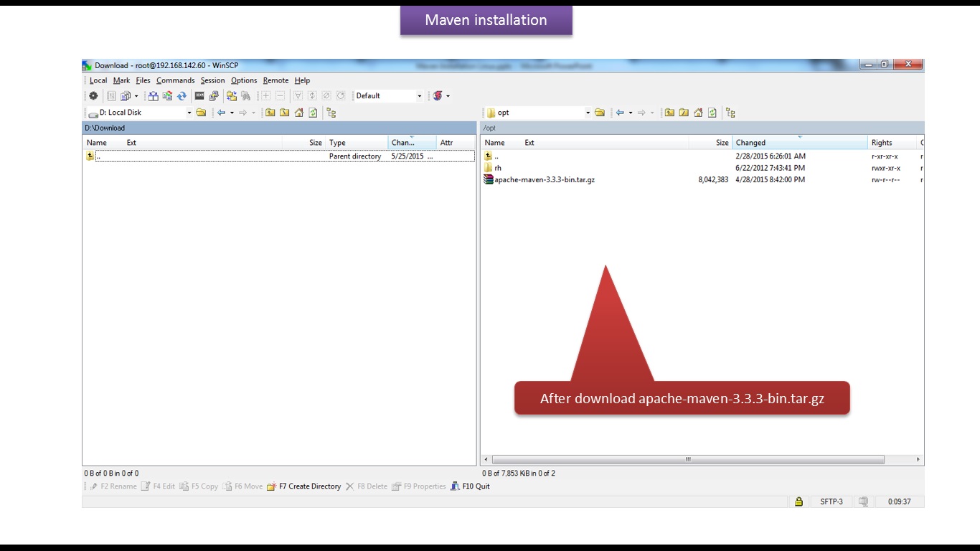Open session in PuTTY icon
The width and height of the screenshot is (980, 551).
214,95
